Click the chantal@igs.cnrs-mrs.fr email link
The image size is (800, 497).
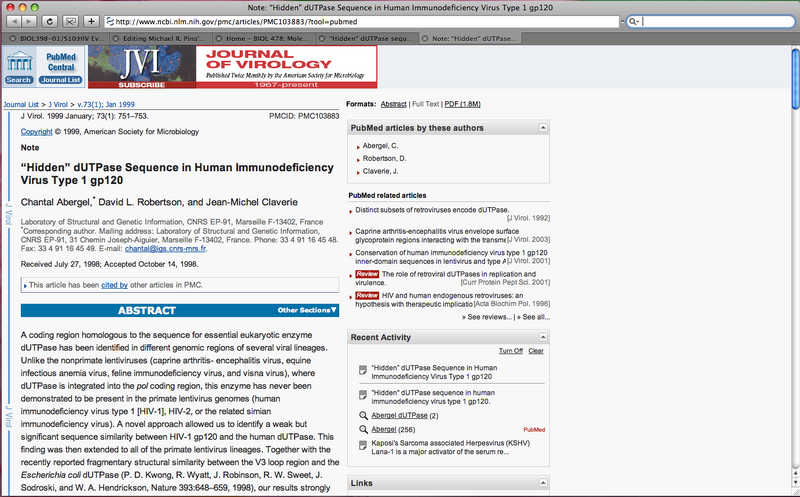tap(165, 249)
